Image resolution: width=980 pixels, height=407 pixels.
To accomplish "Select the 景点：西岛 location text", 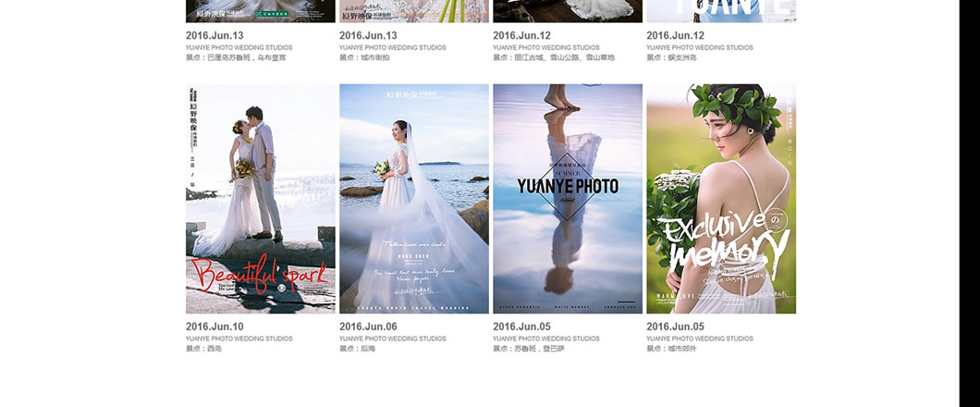I will point(203,349).
